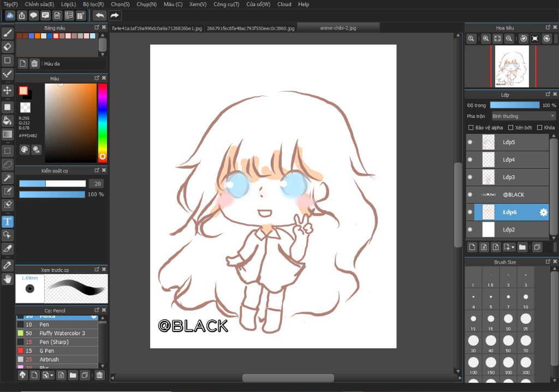Select the Pen brush preset
Screen dimensions: 559x392
[x=57, y=325]
